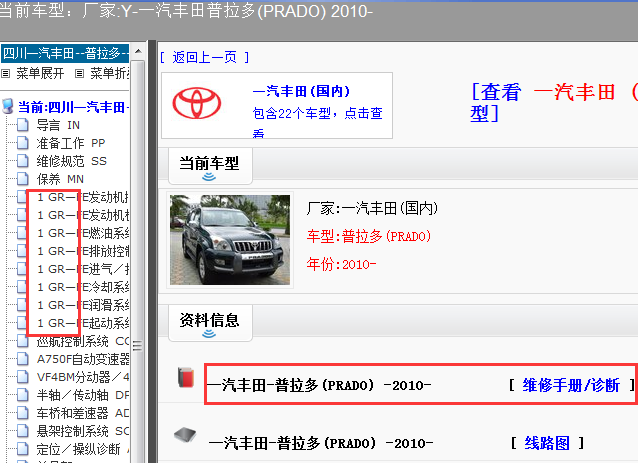
Task: Click the page icon next to 定位/操纵诊断
Action: (23, 449)
